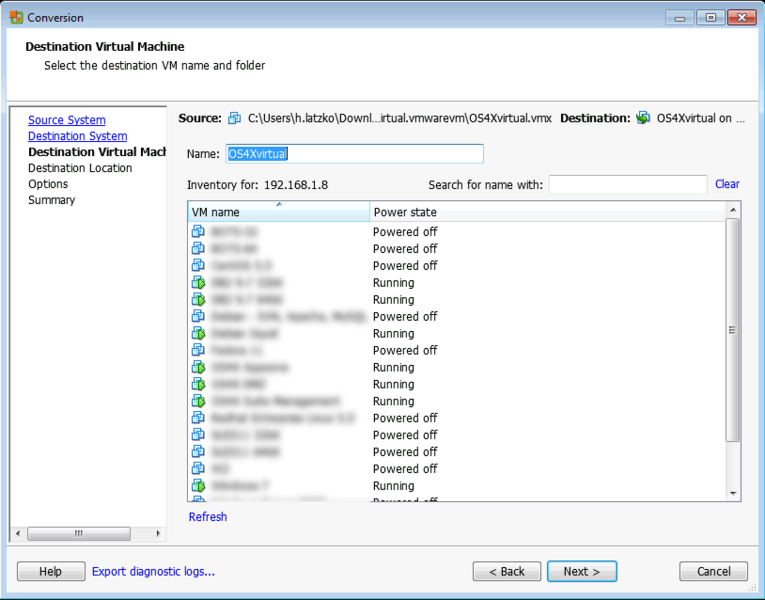
Task: Click the Conversion wizard icon in title bar
Action: 16,17
